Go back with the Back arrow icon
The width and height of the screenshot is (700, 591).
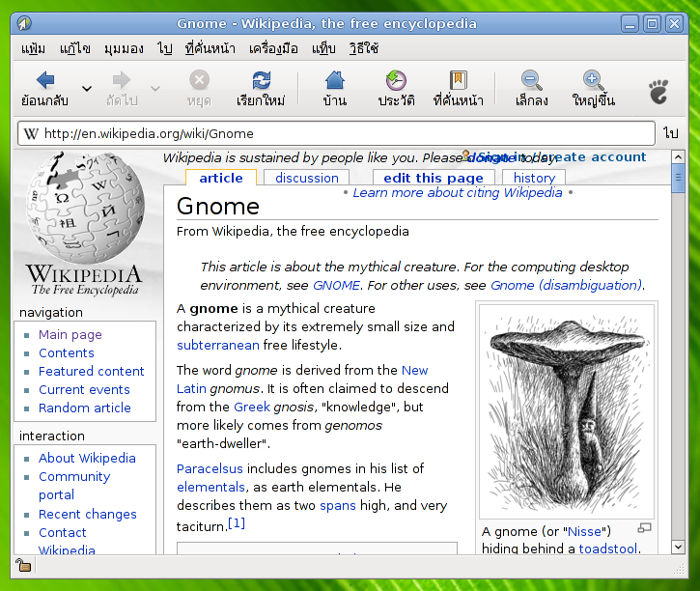[x=45, y=80]
